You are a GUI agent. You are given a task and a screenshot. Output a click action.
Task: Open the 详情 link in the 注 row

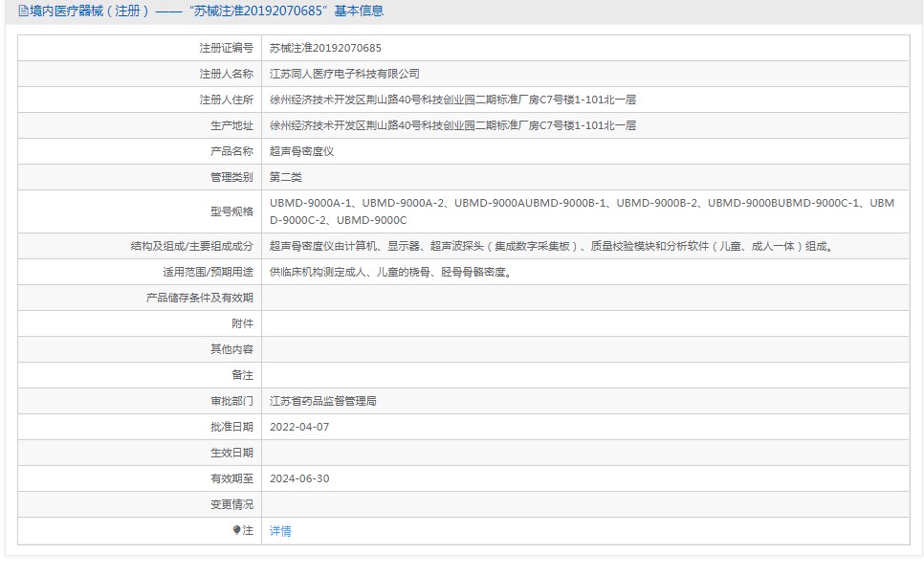(x=280, y=531)
